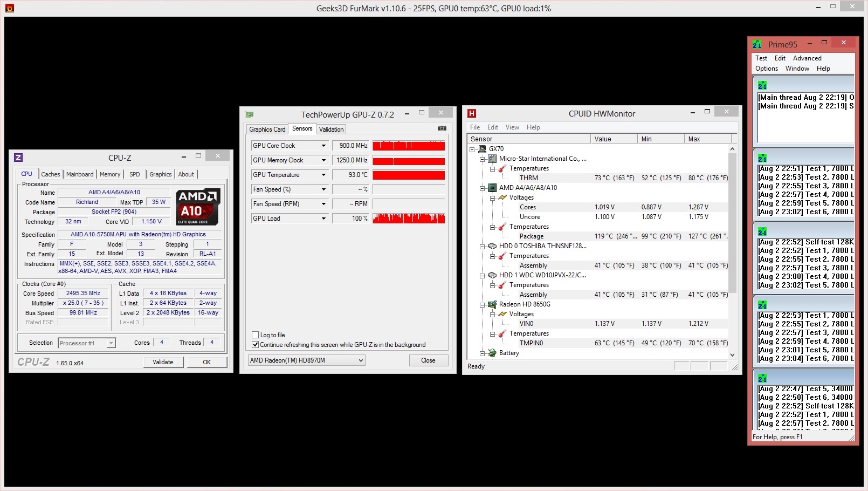Collapse the AMD A4/A6/A8/A10 node in HWMonitor
This screenshot has height=491, width=868.
coord(483,188)
